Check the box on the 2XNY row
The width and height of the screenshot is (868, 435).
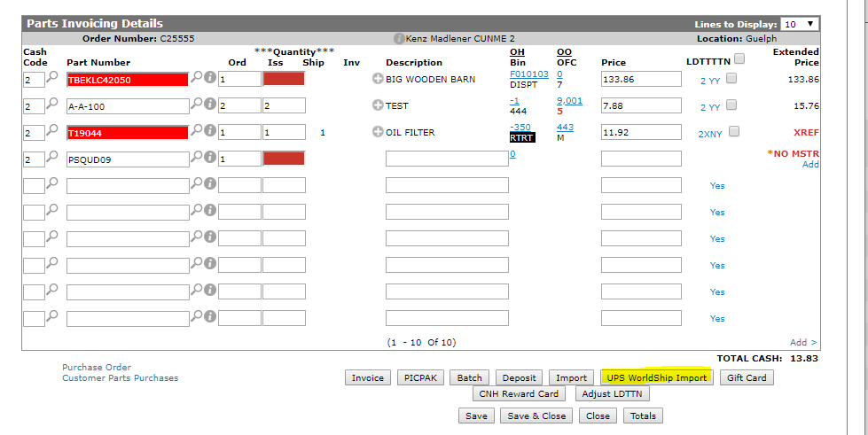pos(733,132)
